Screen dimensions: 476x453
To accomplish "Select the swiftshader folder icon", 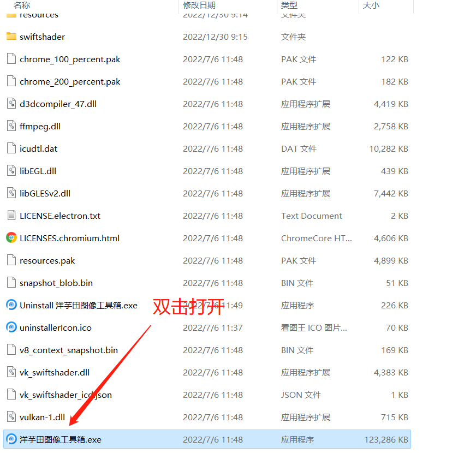I will click(11, 37).
